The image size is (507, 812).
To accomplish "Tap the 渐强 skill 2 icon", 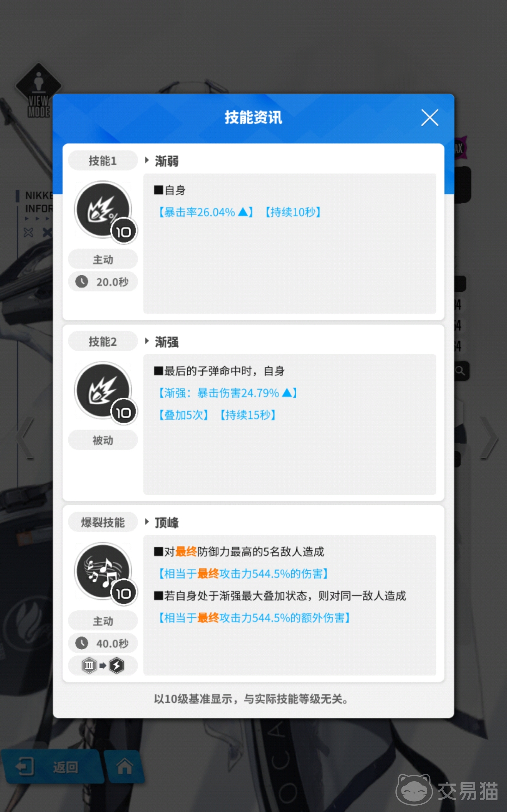I will 103,390.
